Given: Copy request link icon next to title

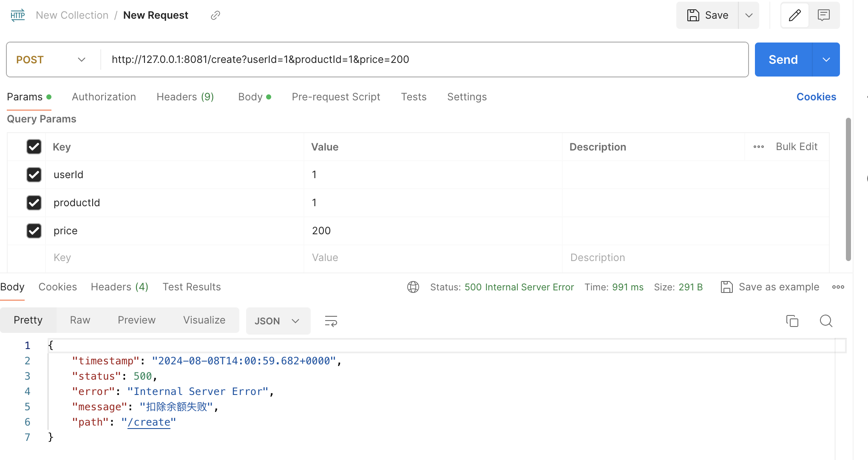Looking at the screenshot, I should pyautogui.click(x=216, y=15).
